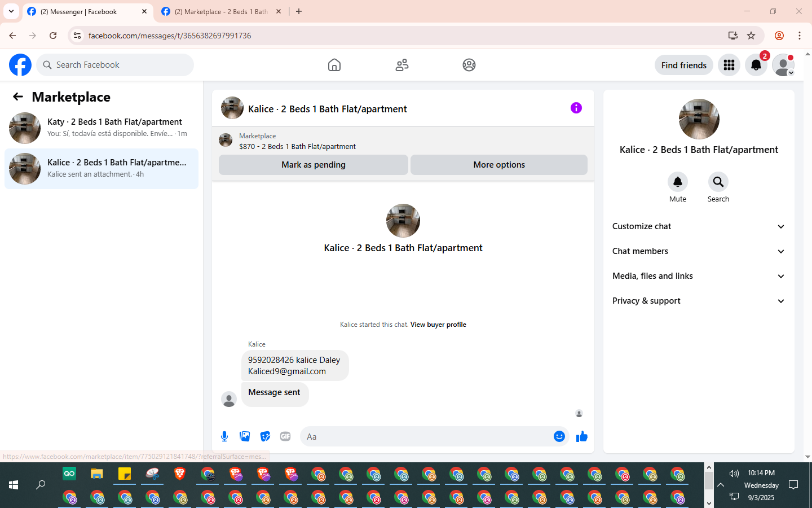Click the Kalice listing photo in right panel
This screenshot has width=812, height=508.
coord(699,119)
